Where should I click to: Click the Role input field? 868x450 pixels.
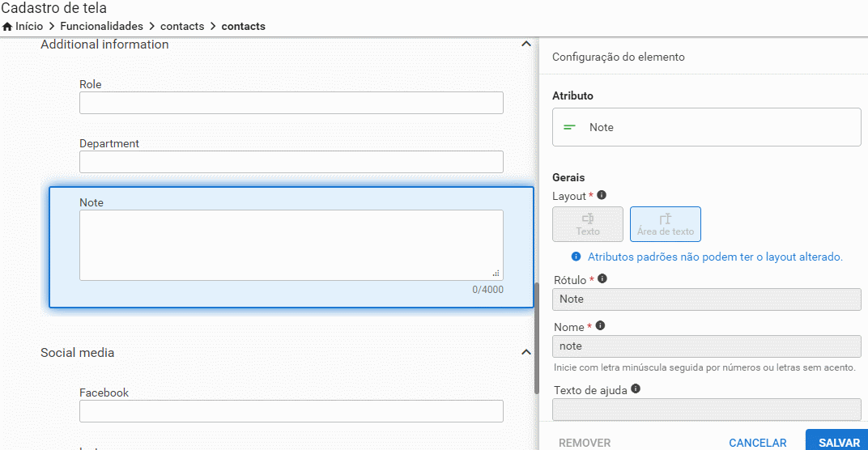tap(291, 103)
